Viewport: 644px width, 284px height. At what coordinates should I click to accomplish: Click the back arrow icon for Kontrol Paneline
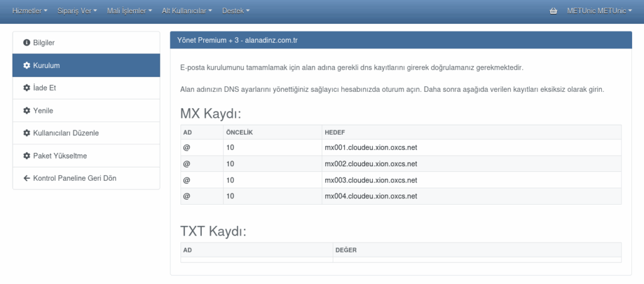pyautogui.click(x=26, y=178)
